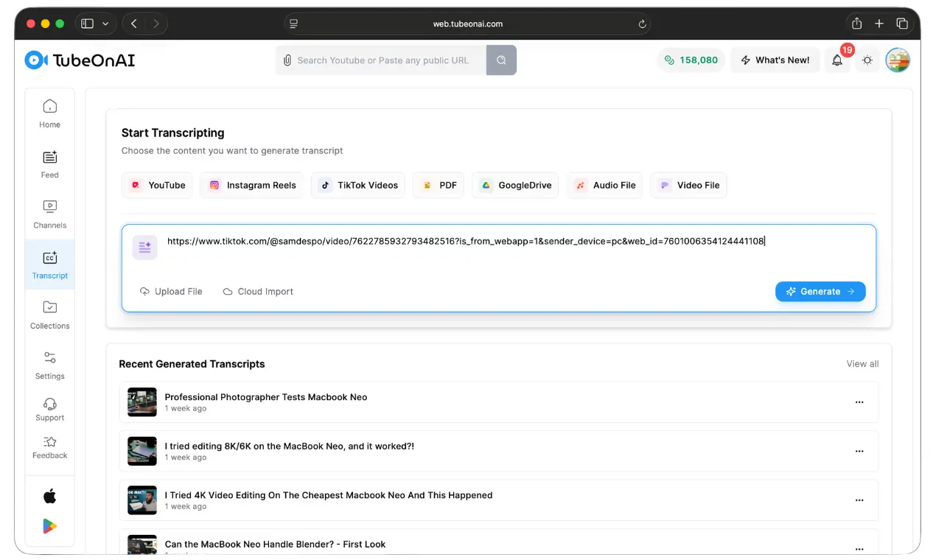
Task: Go to Feed in the sidebar
Action: point(50,164)
